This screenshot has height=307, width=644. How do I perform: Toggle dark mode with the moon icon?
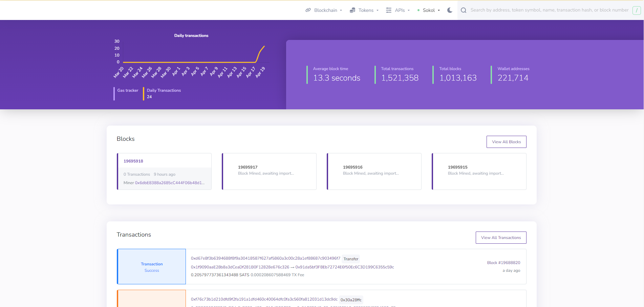coord(450,10)
